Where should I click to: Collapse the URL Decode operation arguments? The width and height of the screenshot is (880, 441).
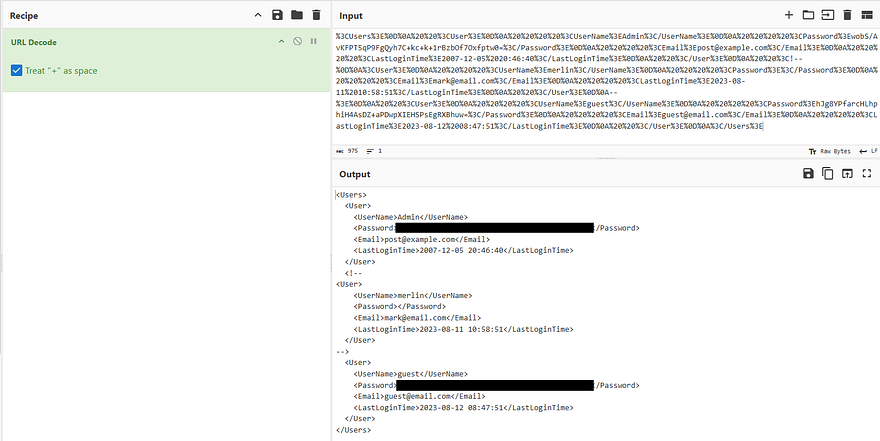pos(282,41)
